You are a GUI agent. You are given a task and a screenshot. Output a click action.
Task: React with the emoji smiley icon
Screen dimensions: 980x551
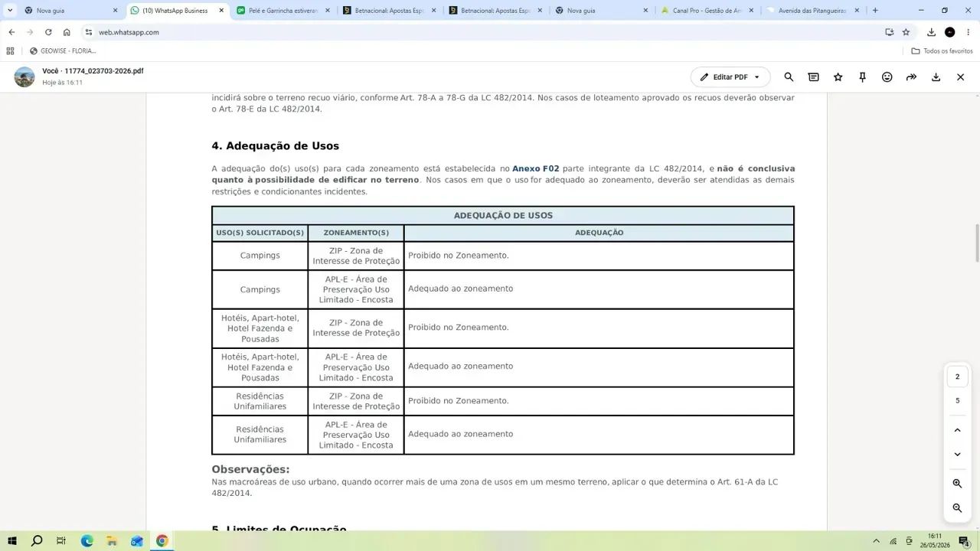[887, 77]
